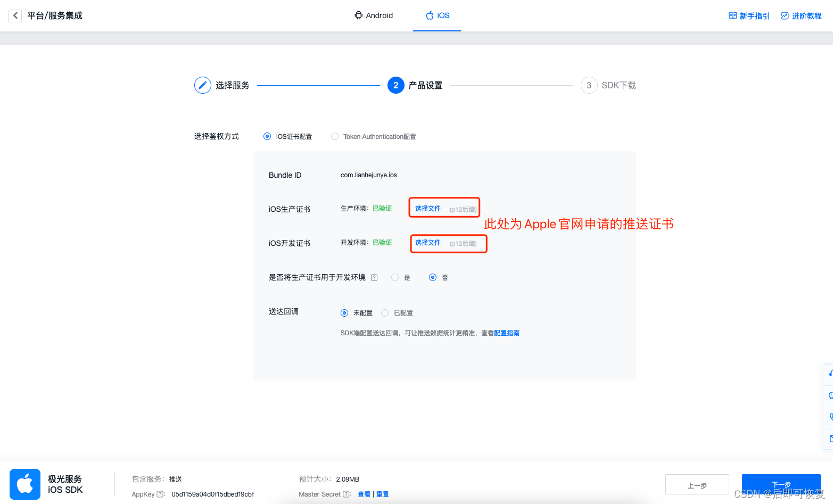Screen dimensions: 833x504
Task: Click the 下一步 button
Action: [x=781, y=484]
